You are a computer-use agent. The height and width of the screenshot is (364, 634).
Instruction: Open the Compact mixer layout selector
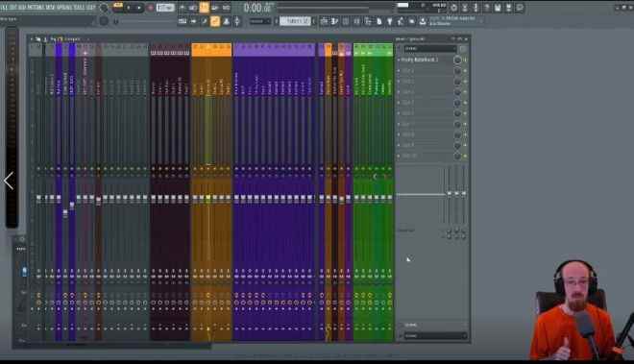73,39
